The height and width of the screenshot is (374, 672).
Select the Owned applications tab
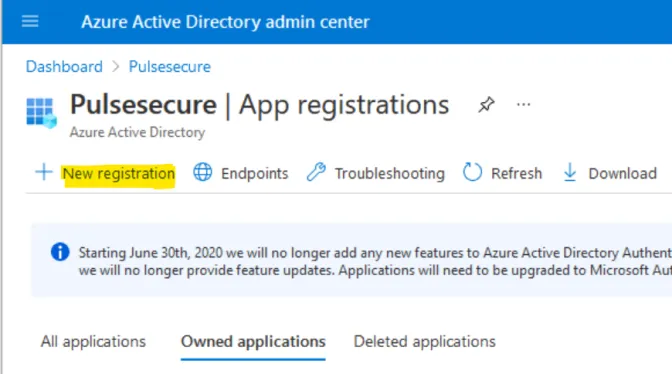pyautogui.click(x=253, y=341)
